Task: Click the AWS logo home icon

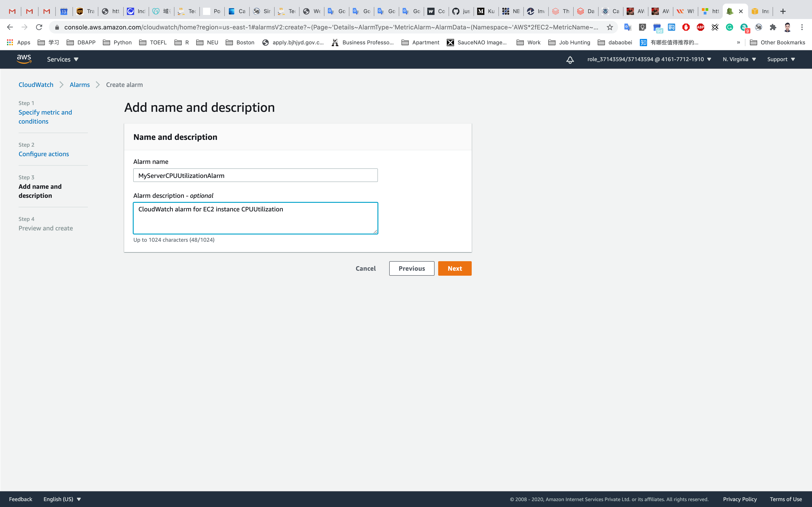Action: [24, 59]
